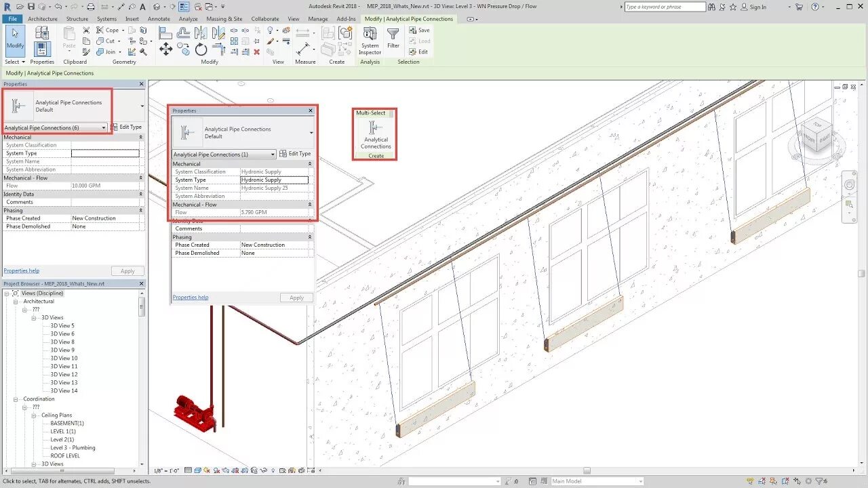The width and height of the screenshot is (868, 488).
Task: Open type selector arrow in docked Properties
Action: tap(142, 106)
